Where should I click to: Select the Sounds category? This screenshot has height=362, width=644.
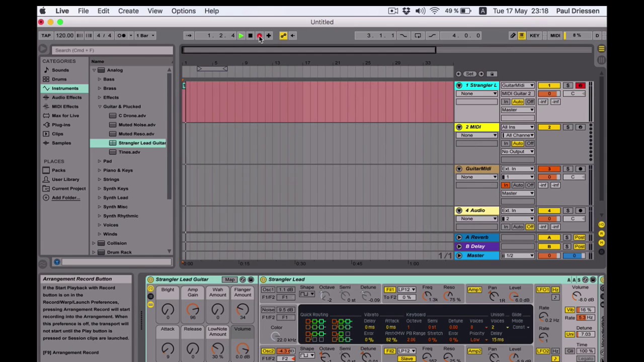60,70
